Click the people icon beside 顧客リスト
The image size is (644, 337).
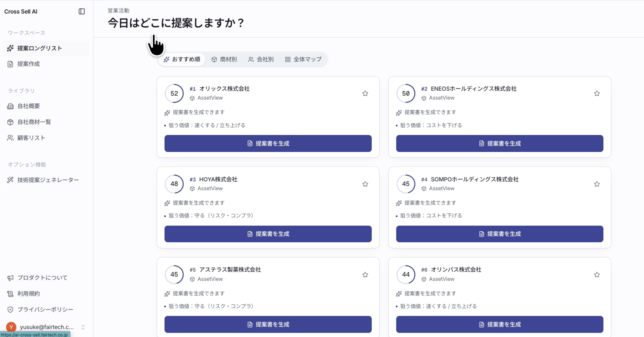point(10,138)
